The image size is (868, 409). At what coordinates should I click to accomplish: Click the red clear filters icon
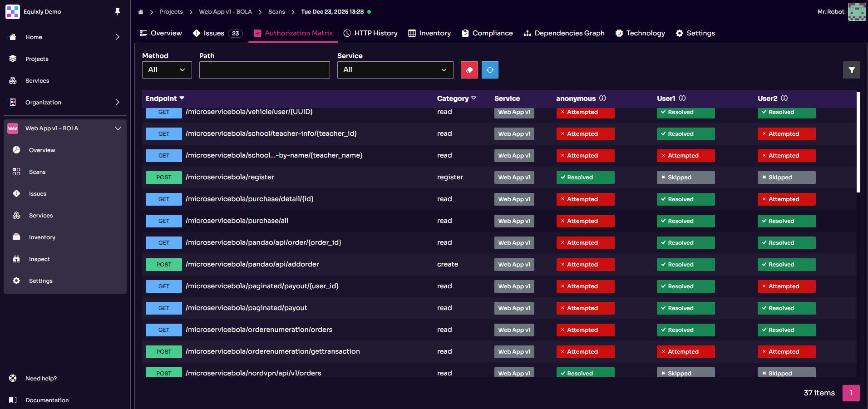pyautogui.click(x=469, y=69)
